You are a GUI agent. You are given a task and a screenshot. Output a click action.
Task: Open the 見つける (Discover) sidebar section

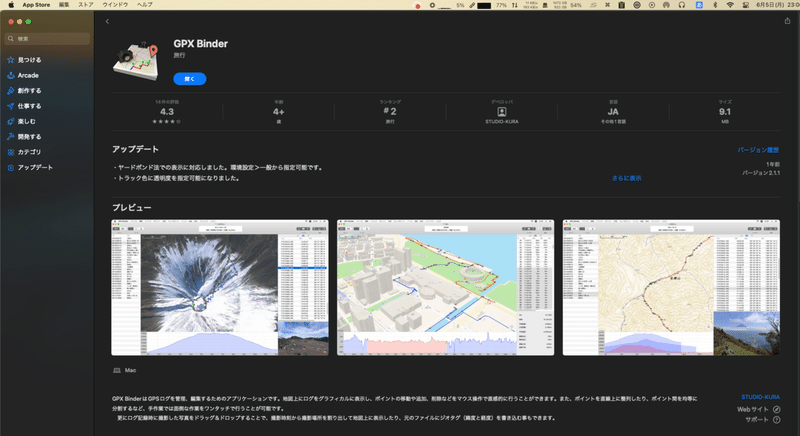(x=24, y=60)
